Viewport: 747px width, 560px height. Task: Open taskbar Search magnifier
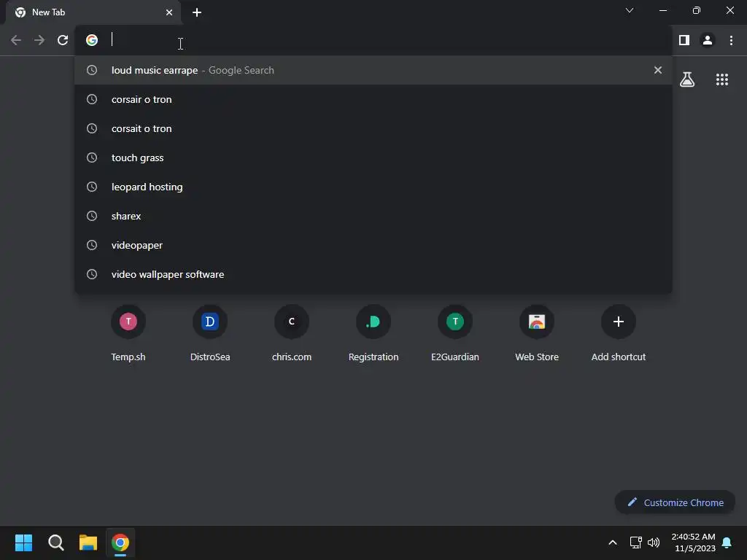click(55, 542)
